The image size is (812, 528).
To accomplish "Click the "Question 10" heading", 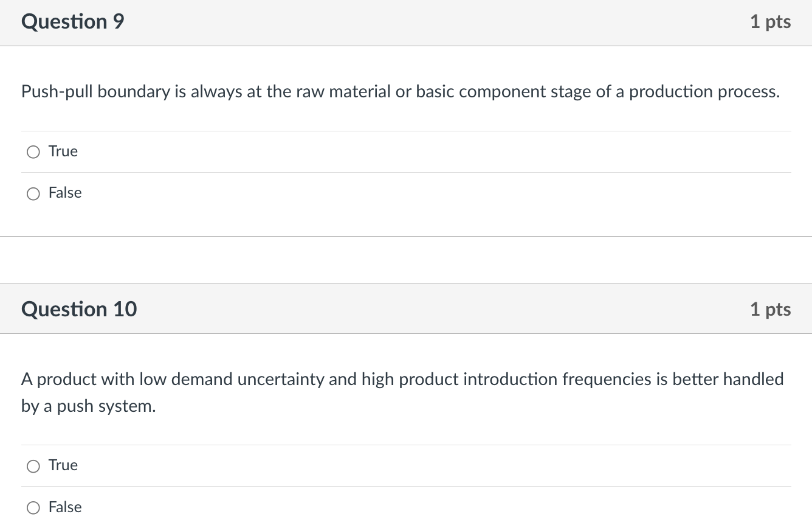I will (79, 309).
